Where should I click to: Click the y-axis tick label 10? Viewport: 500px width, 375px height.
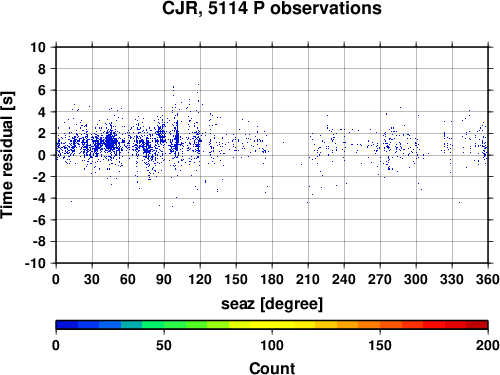(38, 47)
